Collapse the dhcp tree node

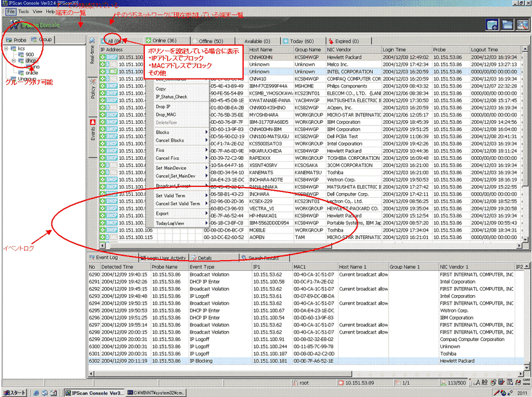(14, 60)
